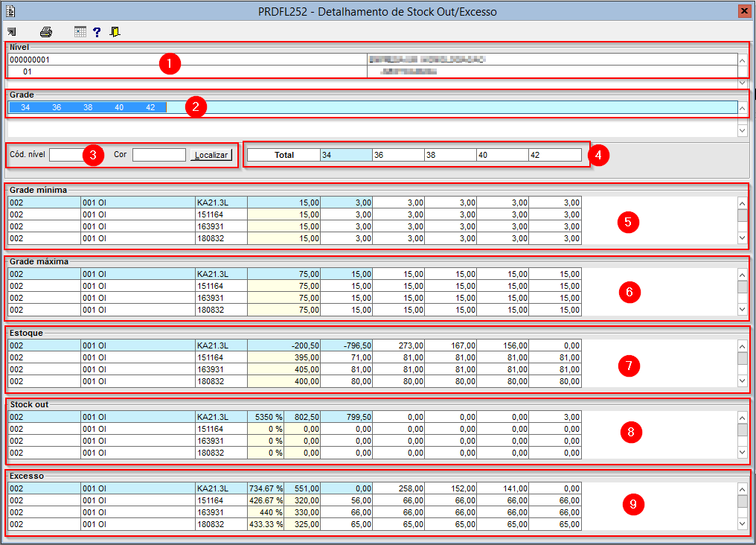Viewport: 756px width, 545px height.
Task: Select size 34 in the Grade row
Action: click(25, 107)
